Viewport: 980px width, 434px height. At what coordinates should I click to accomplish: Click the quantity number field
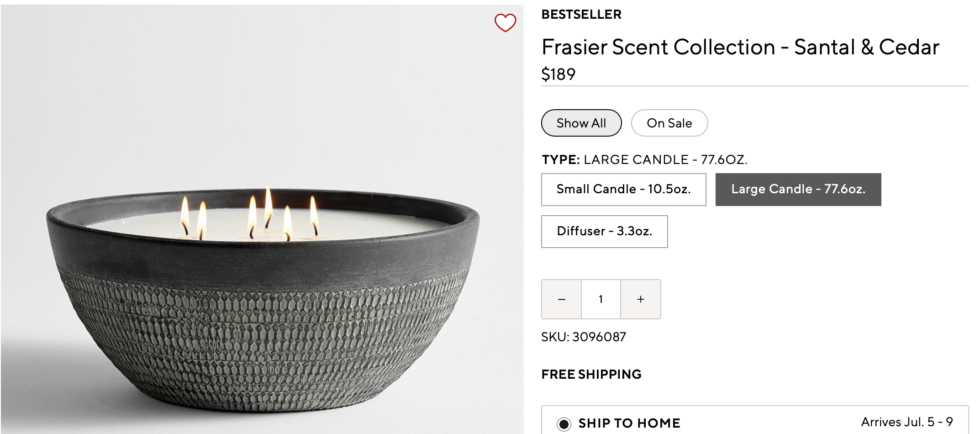pos(601,299)
